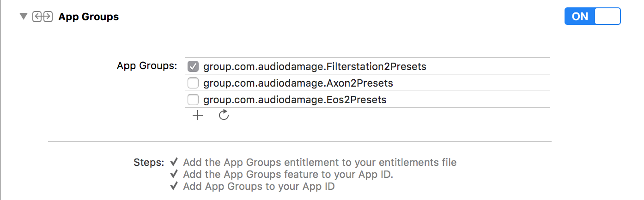Select the group.com.audiodamage.Axon2Presets row text

point(298,83)
